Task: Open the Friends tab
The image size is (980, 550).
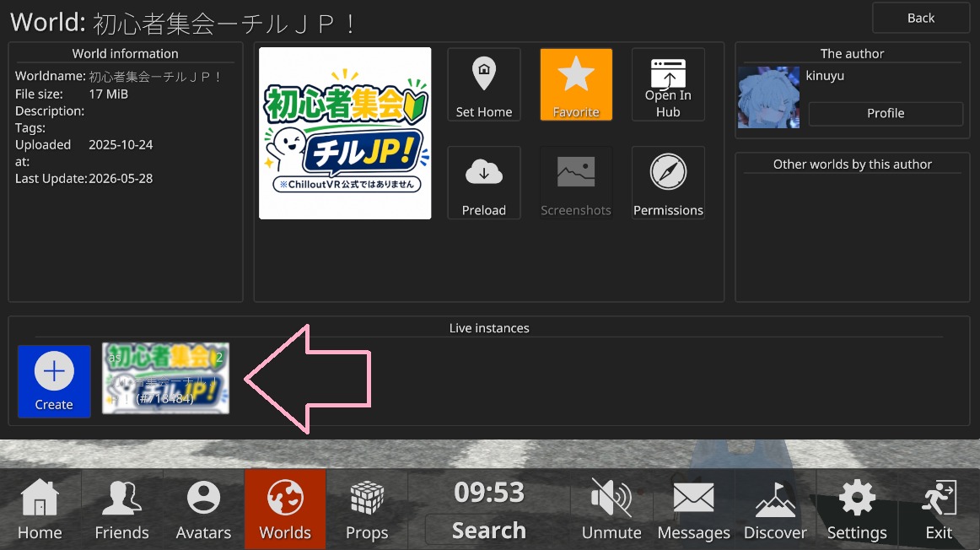Action: click(x=122, y=510)
